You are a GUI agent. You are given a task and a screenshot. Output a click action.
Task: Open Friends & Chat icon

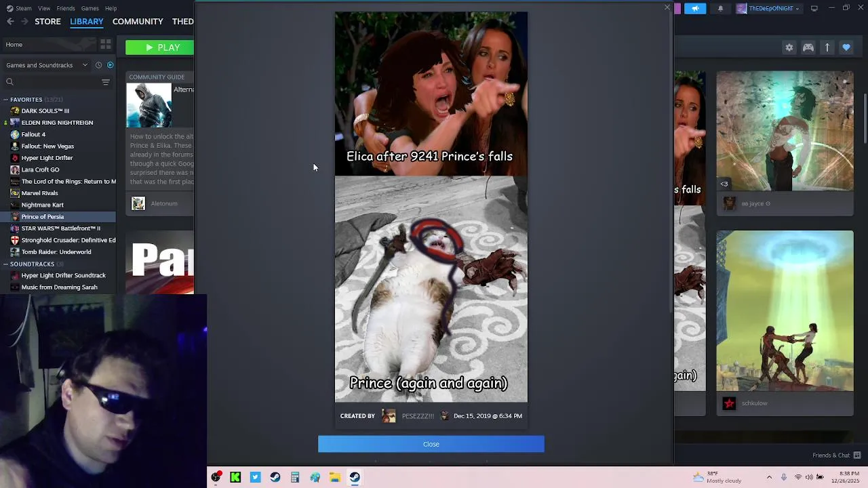(x=857, y=455)
